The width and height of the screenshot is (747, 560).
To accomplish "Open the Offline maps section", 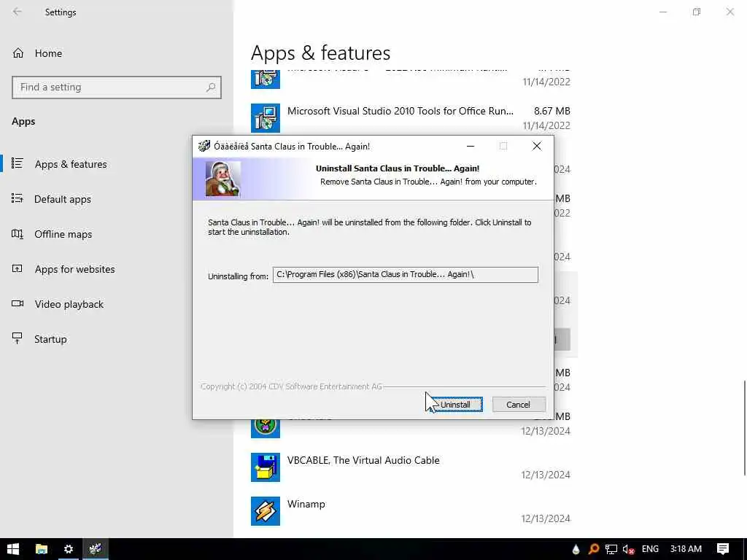I will pyautogui.click(x=63, y=234).
